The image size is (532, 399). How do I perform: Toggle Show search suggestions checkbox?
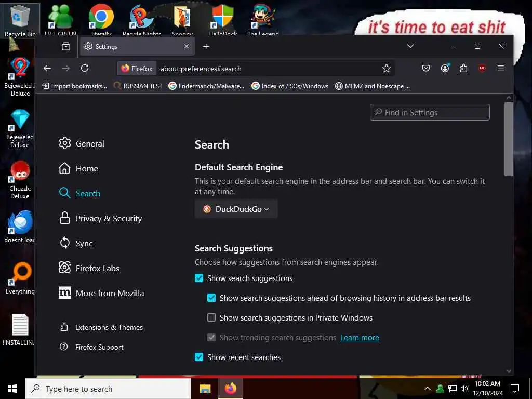pyautogui.click(x=199, y=278)
